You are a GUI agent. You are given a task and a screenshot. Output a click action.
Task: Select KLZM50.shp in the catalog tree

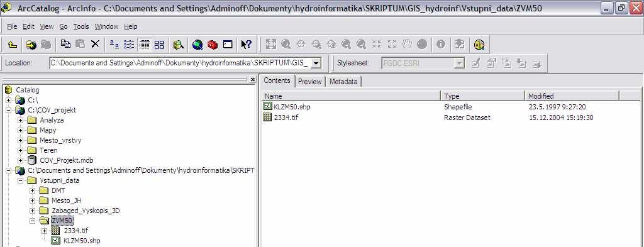point(82,241)
